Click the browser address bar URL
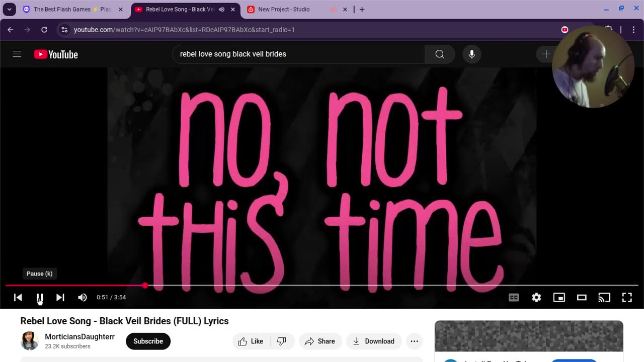Image resolution: width=644 pixels, height=362 pixels. 184,30
